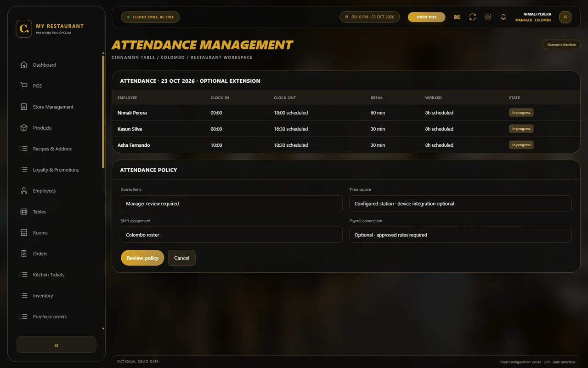Click the Dashboard home icon in sidebar
Screen dimensions: 588x368
24,65
